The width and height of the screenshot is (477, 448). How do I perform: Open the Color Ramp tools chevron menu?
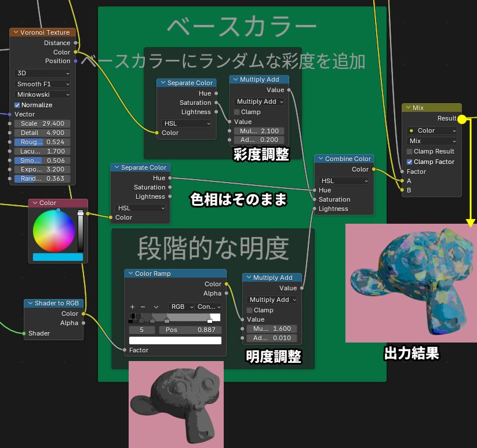point(156,307)
